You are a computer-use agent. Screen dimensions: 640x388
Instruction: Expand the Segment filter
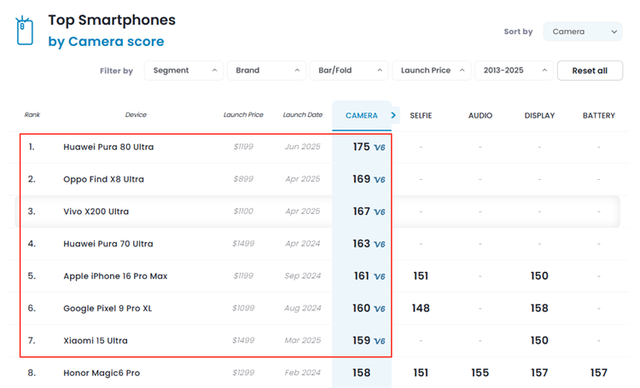(184, 71)
